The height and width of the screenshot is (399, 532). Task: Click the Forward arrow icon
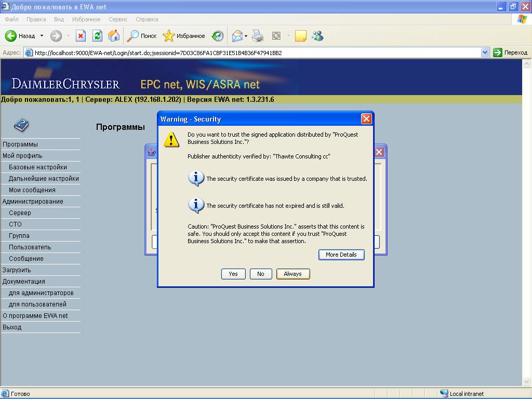click(56, 36)
